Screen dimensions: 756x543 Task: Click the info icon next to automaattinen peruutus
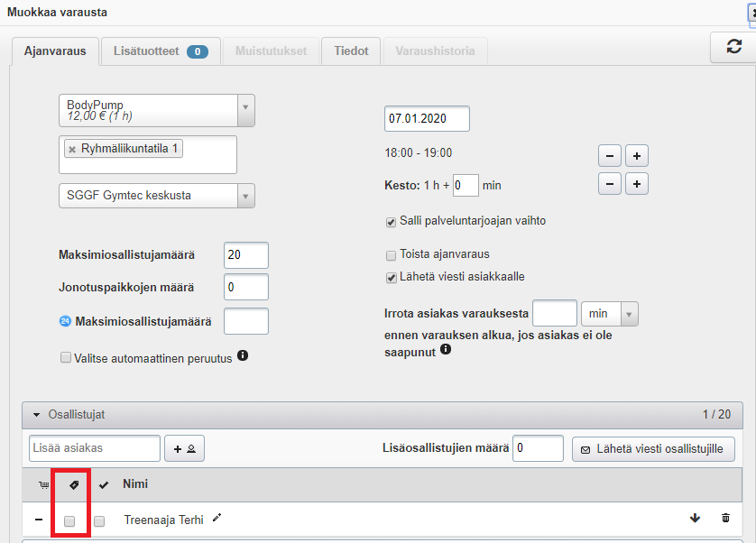(x=242, y=356)
